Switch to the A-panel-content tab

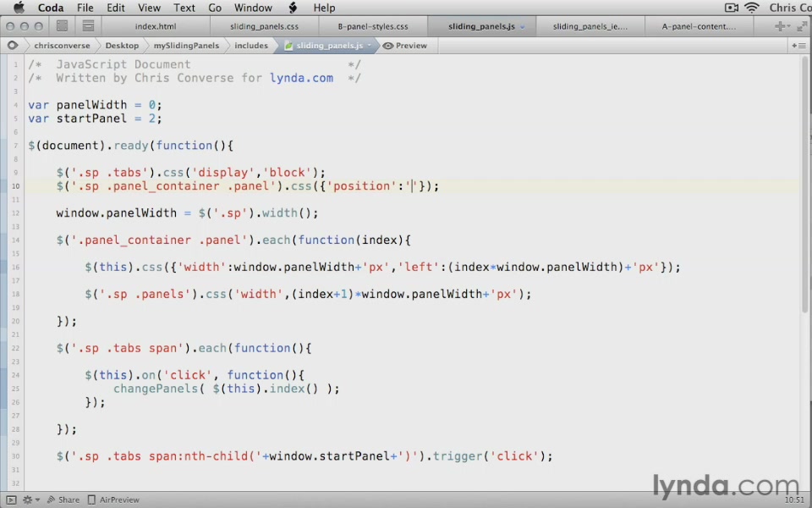[699, 26]
